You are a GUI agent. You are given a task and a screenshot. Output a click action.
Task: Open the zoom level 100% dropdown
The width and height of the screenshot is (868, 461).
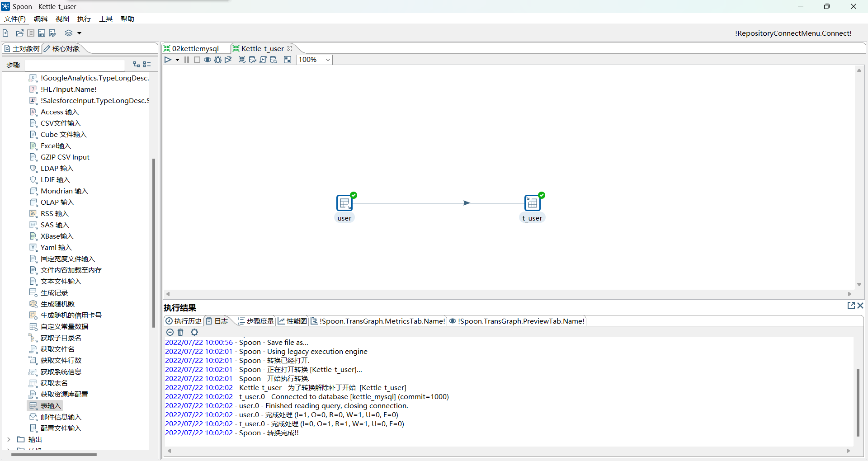tap(328, 60)
